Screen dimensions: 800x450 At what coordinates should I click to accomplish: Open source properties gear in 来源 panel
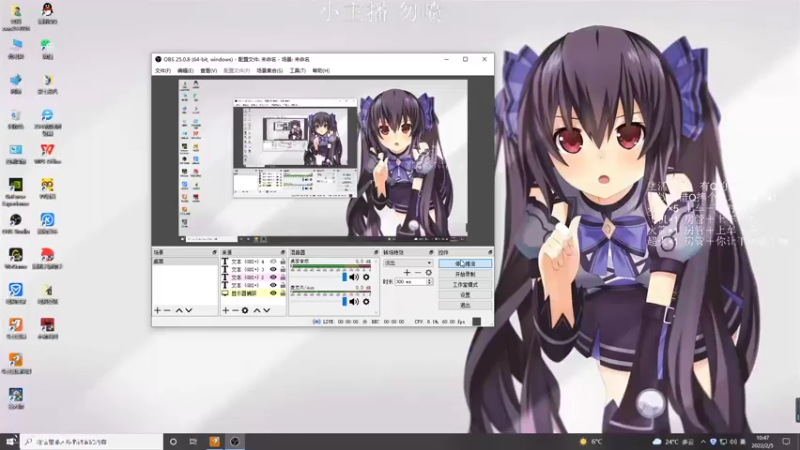pos(245,310)
